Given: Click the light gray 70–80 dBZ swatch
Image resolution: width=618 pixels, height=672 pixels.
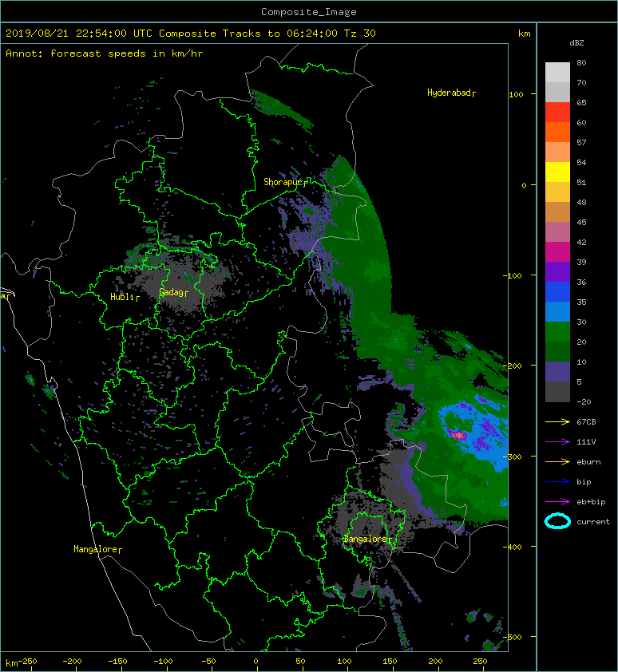Looking at the screenshot, I should [x=557, y=72].
